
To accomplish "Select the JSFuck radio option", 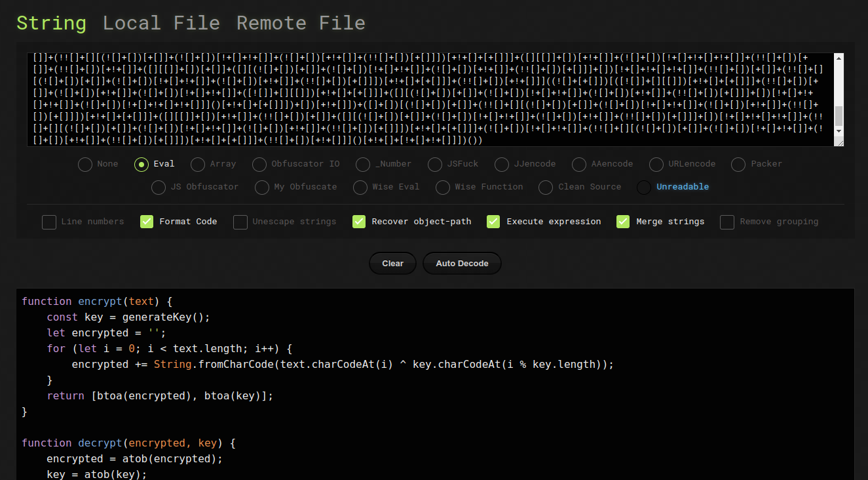I will [436, 164].
